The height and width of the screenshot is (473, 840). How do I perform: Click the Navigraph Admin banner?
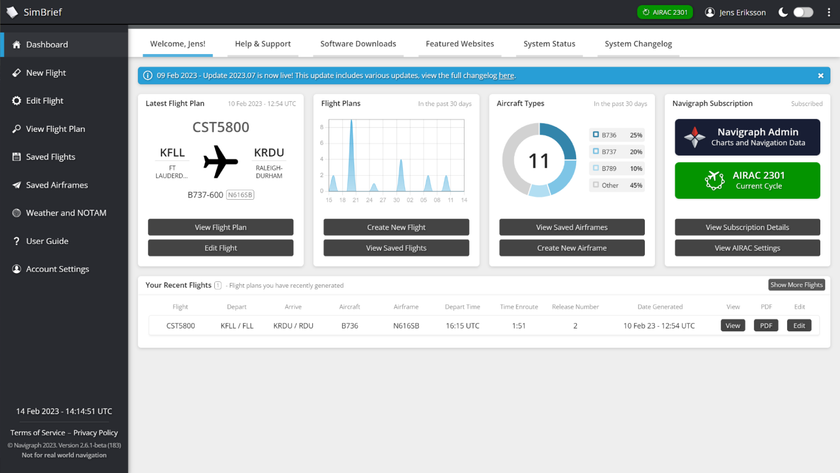(747, 137)
